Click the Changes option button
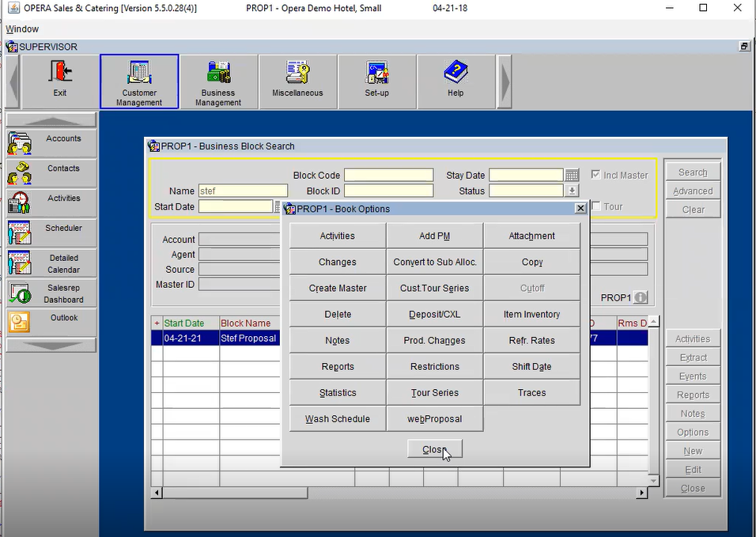Viewport: 756px width, 537px height. click(x=338, y=262)
